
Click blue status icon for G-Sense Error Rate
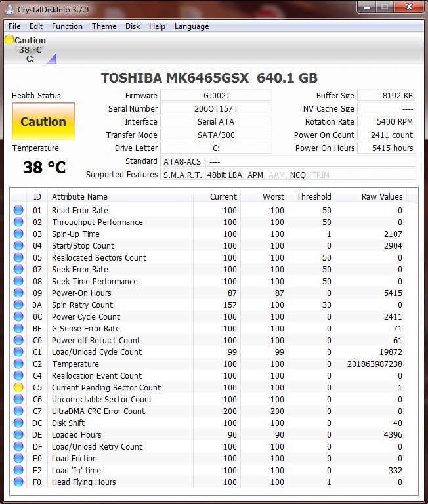pyautogui.click(x=18, y=328)
